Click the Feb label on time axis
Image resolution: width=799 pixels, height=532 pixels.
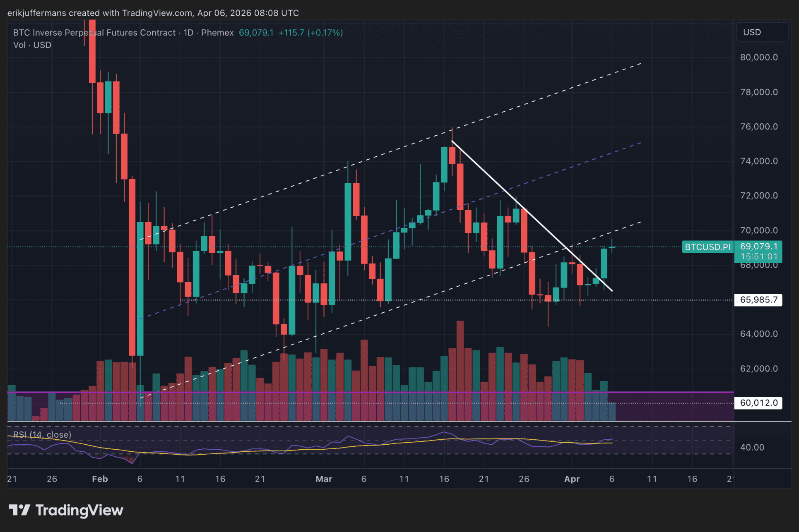point(100,479)
